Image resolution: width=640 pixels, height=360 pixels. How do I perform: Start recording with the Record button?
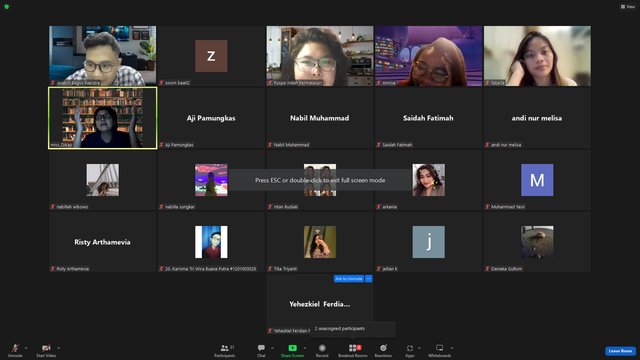pyautogui.click(x=322, y=350)
